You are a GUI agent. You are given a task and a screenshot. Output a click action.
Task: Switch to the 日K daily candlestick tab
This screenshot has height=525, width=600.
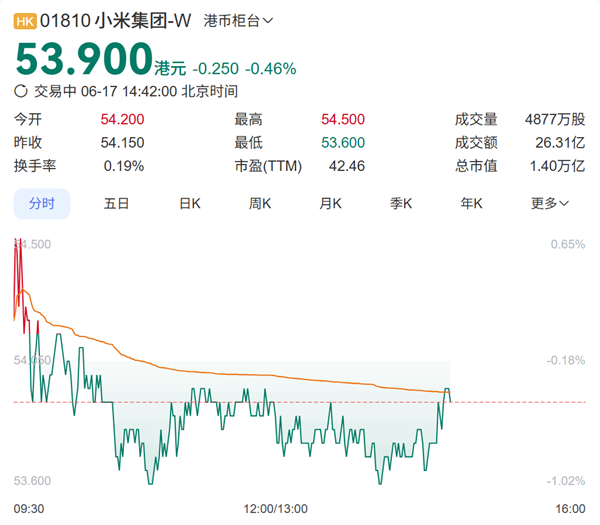coord(190,203)
